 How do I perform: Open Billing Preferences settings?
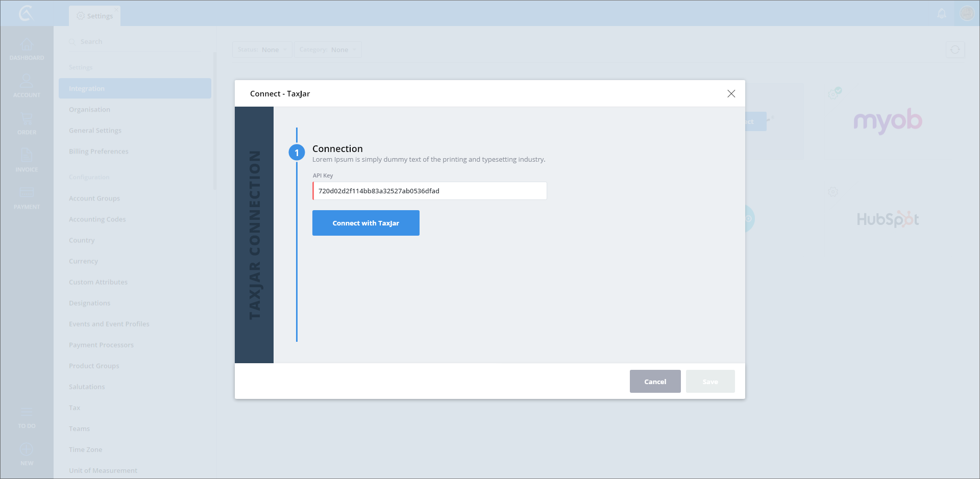(x=99, y=152)
